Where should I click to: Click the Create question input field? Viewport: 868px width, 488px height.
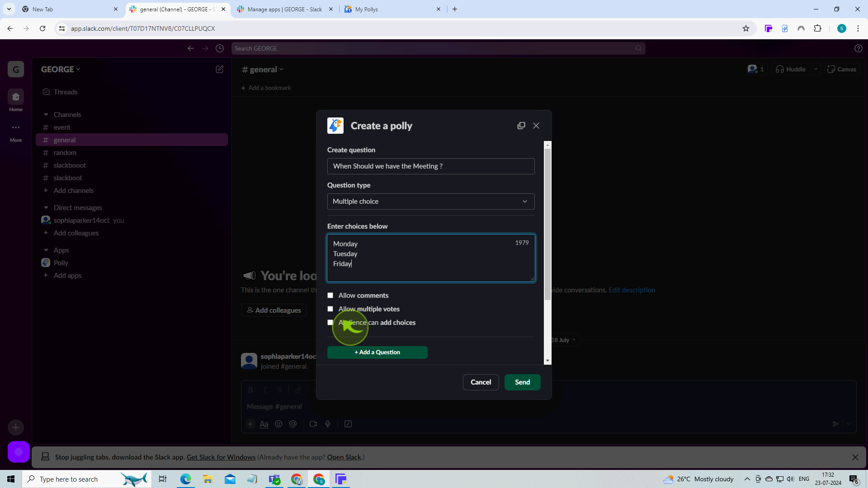pyautogui.click(x=431, y=166)
